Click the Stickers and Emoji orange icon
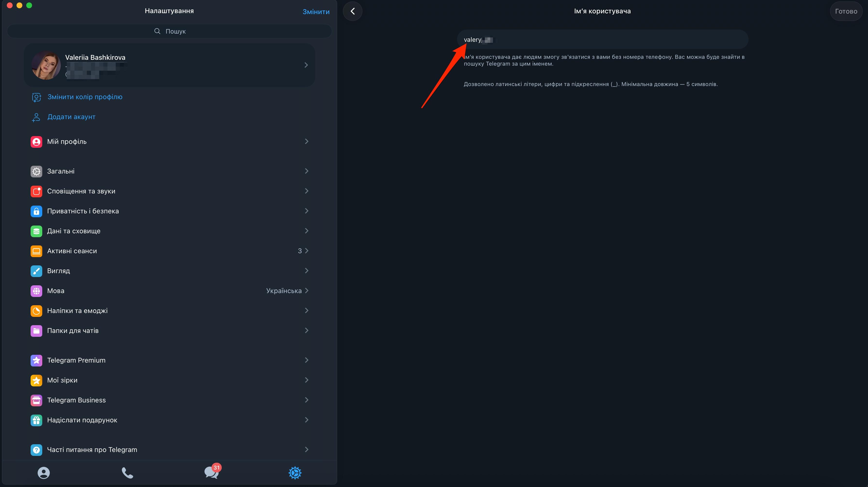Screen dimensions: 868x487 point(36,311)
